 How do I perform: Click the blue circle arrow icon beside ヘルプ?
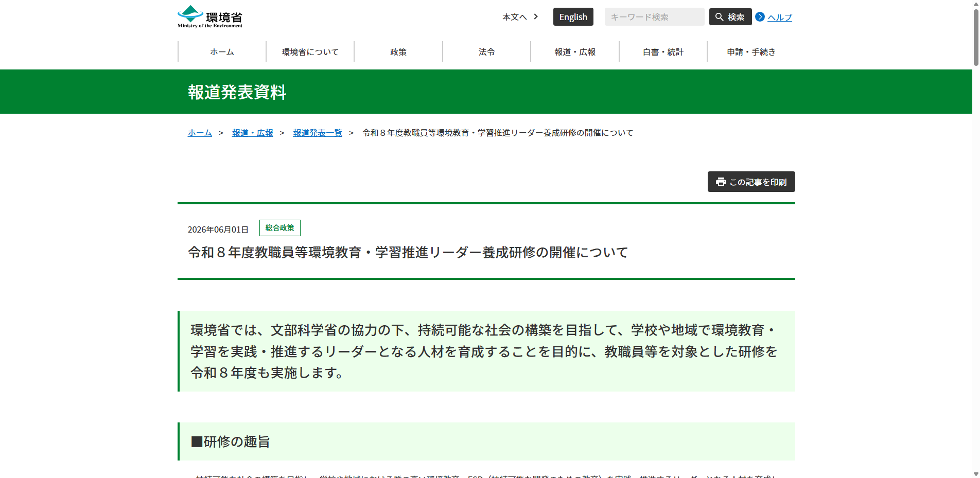coord(760,17)
